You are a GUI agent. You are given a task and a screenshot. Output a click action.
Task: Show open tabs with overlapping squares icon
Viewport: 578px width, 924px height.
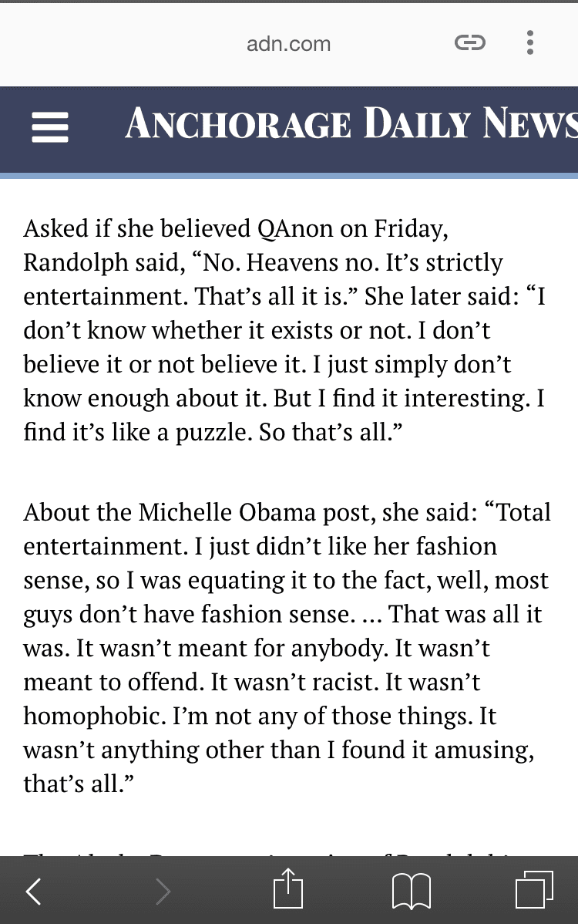tap(534, 889)
